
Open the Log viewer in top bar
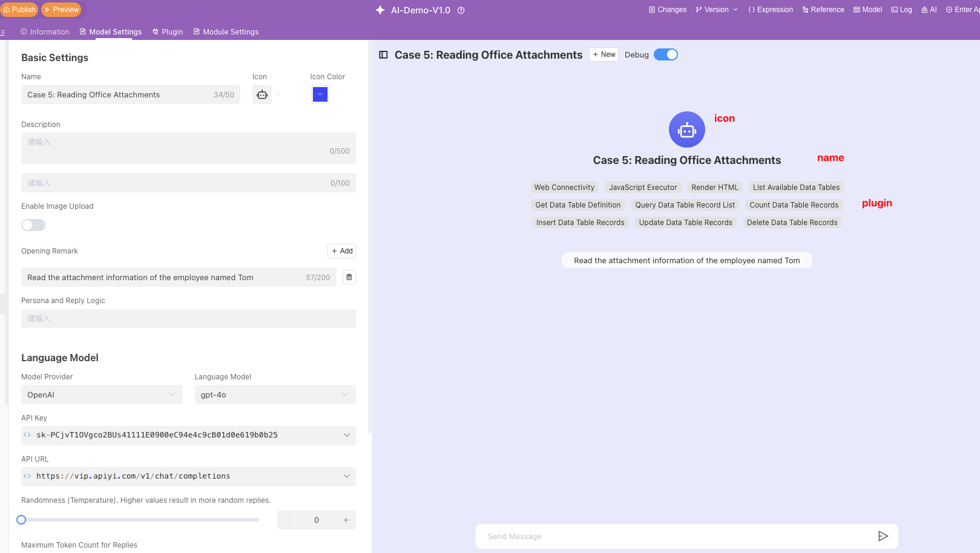coord(901,10)
